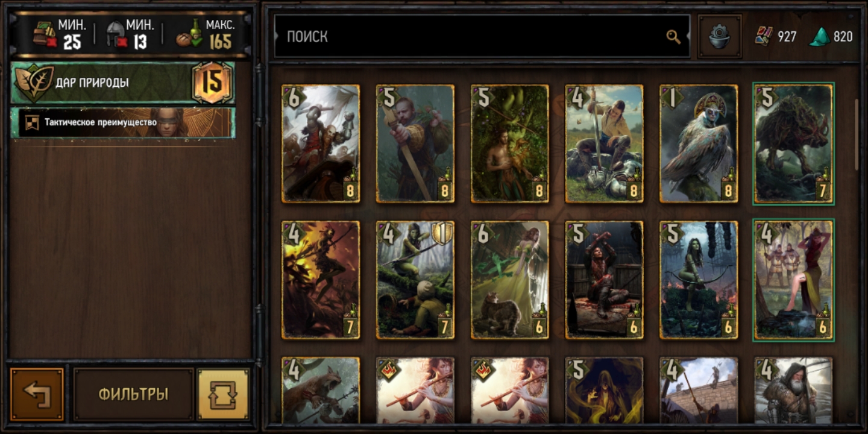Click the back arrow button
Viewport: 868px width, 434px height.
pos(37,394)
